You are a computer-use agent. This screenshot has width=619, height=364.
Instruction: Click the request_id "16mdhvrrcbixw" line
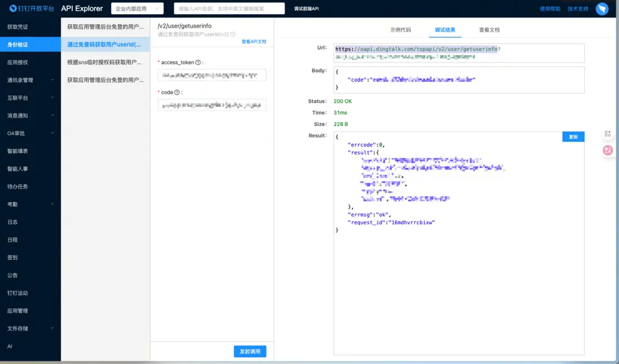coord(391,223)
